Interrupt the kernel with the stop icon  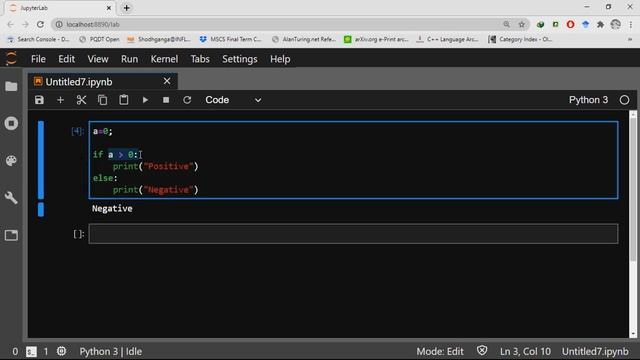tap(166, 100)
